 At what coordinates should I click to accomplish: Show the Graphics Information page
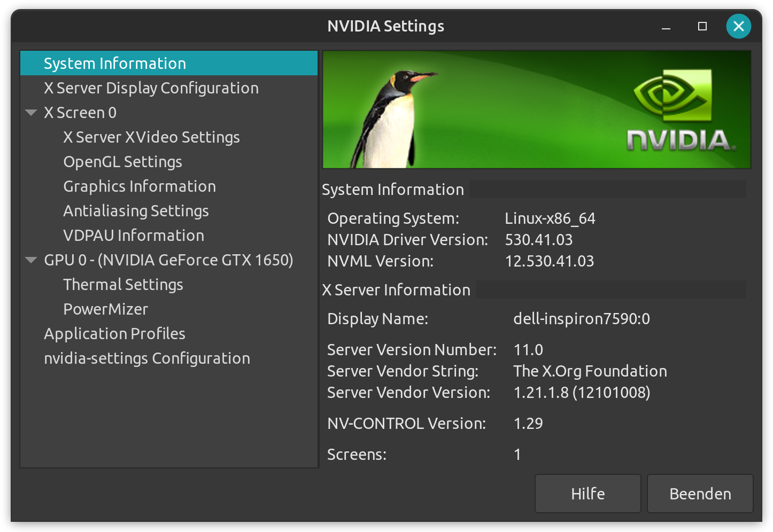click(x=140, y=186)
